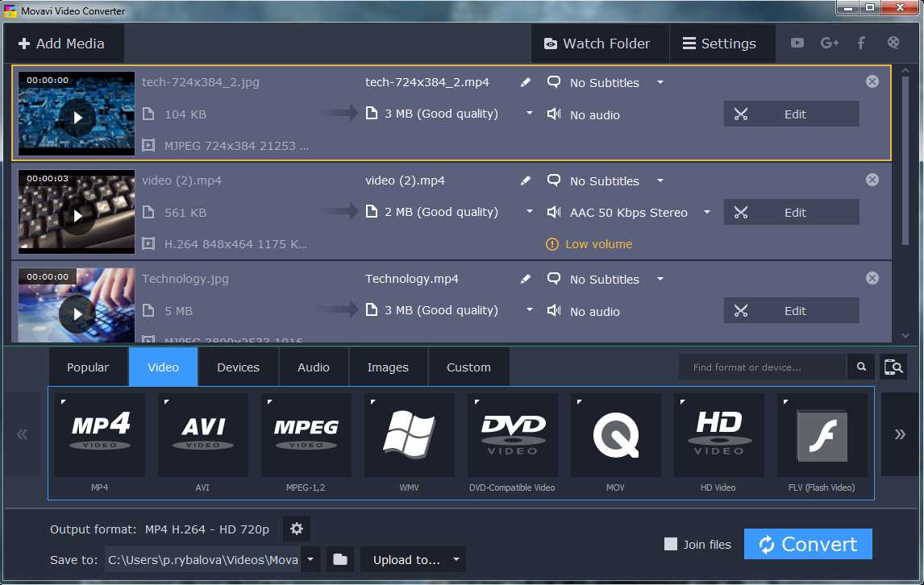Image resolution: width=924 pixels, height=585 pixels.
Task: Open subtitles dropdown for Technology.jpg
Action: click(660, 279)
